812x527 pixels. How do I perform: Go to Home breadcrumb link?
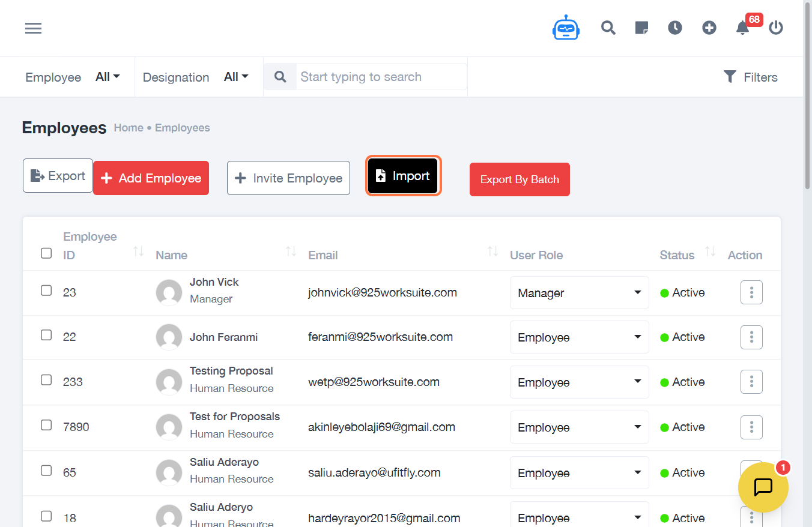coord(129,128)
